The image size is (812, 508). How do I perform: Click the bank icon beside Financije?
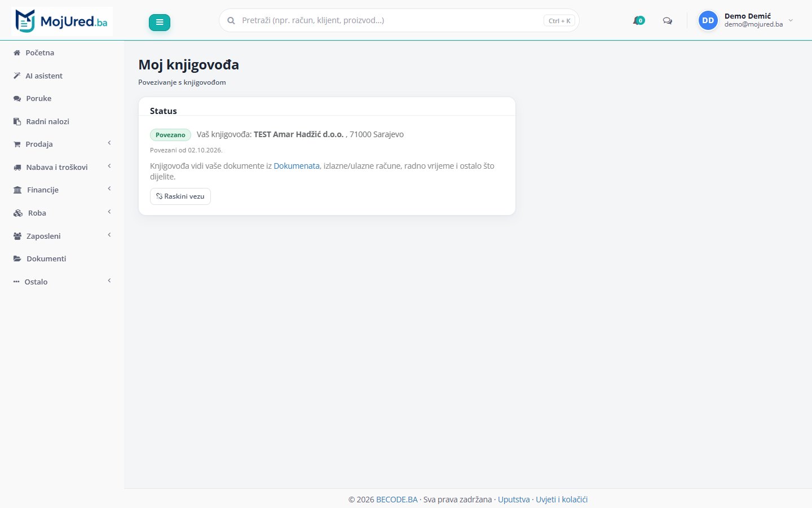click(x=17, y=190)
